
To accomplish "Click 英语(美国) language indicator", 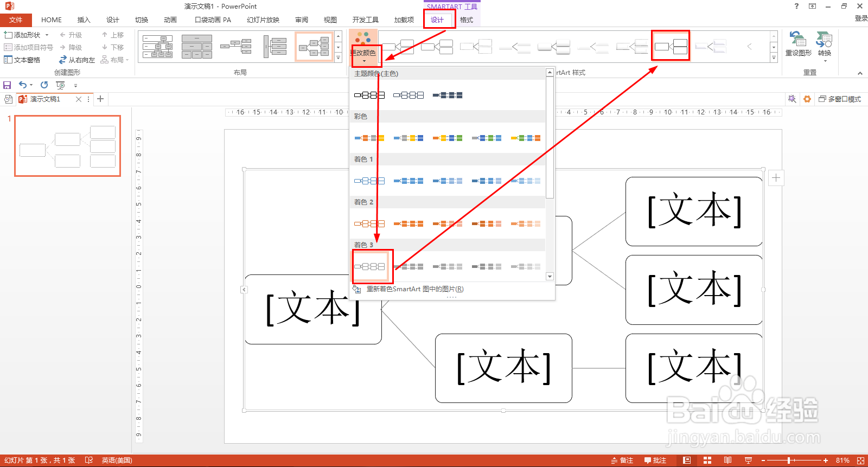I will click(117, 460).
